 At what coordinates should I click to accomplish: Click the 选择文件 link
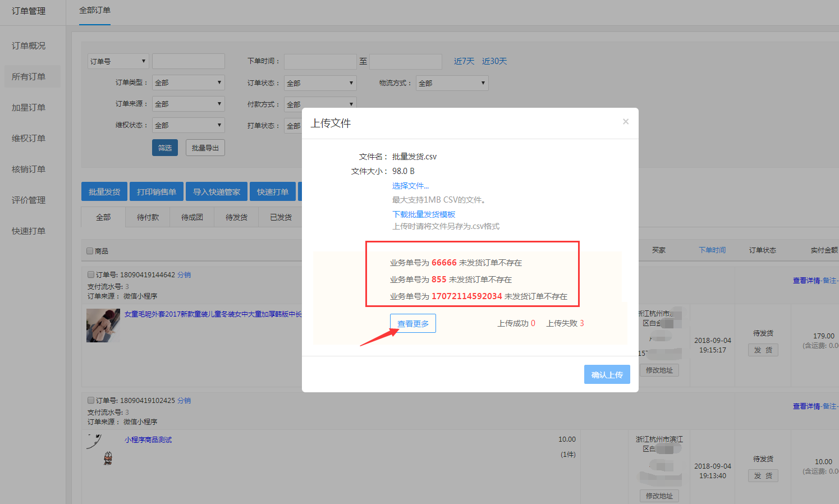410,186
